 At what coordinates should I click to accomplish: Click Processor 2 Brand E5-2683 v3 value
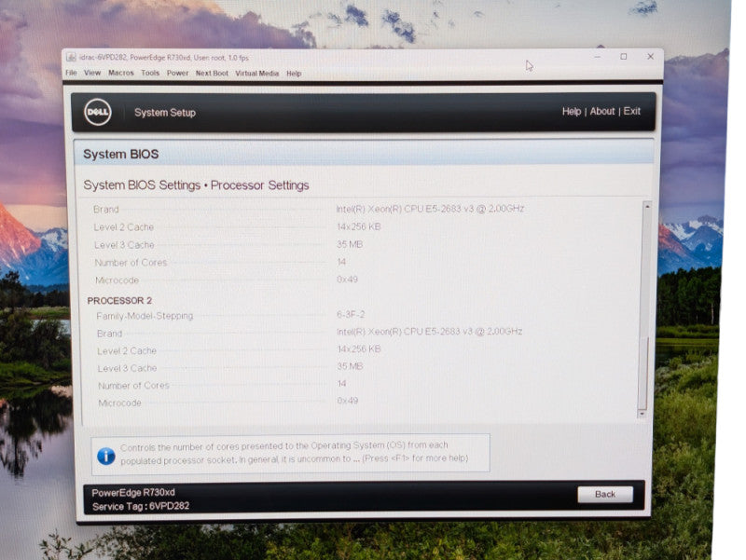click(x=429, y=332)
